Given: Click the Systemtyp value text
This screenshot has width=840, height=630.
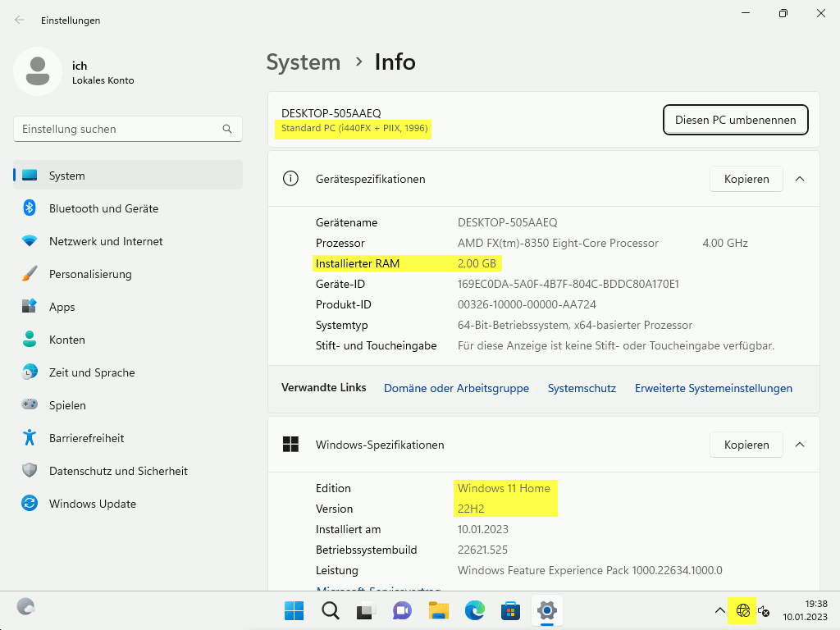Looking at the screenshot, I should (575, 325).
